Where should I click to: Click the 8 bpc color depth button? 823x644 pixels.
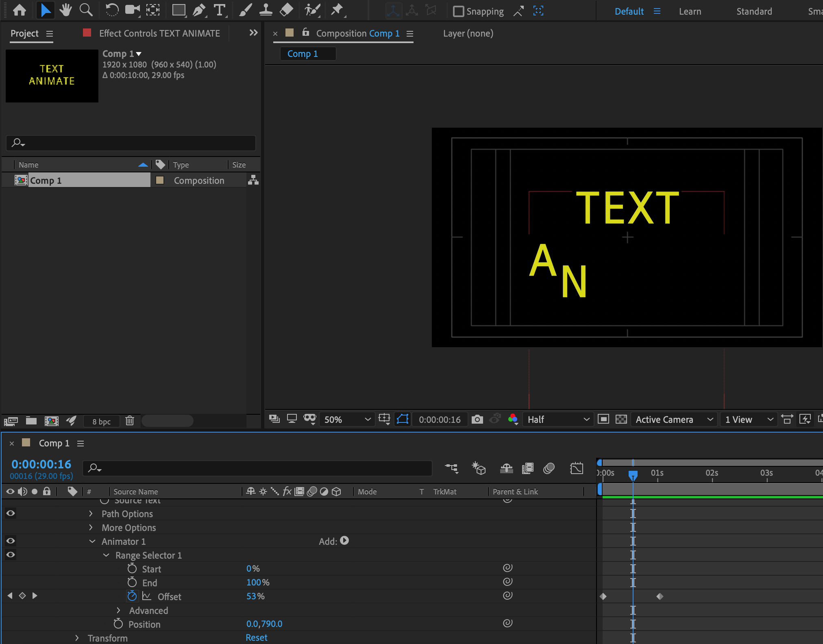(x=101, y=422)
